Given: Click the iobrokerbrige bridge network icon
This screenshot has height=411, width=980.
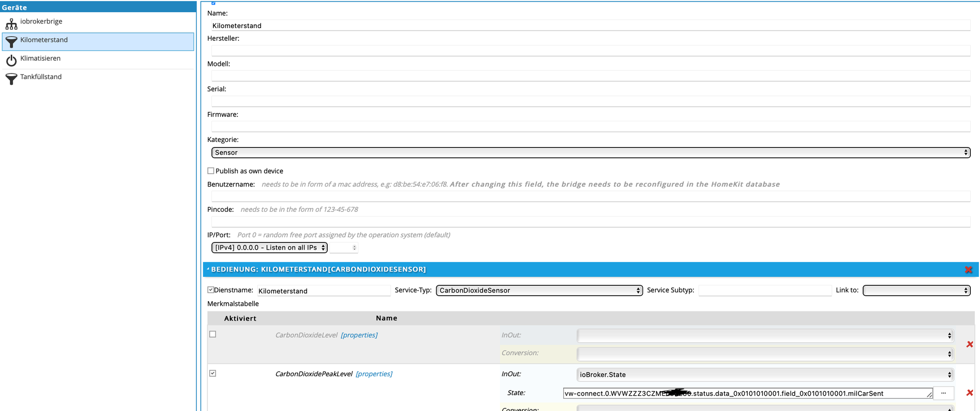Looking at the screenshot, I should (11, 23).
